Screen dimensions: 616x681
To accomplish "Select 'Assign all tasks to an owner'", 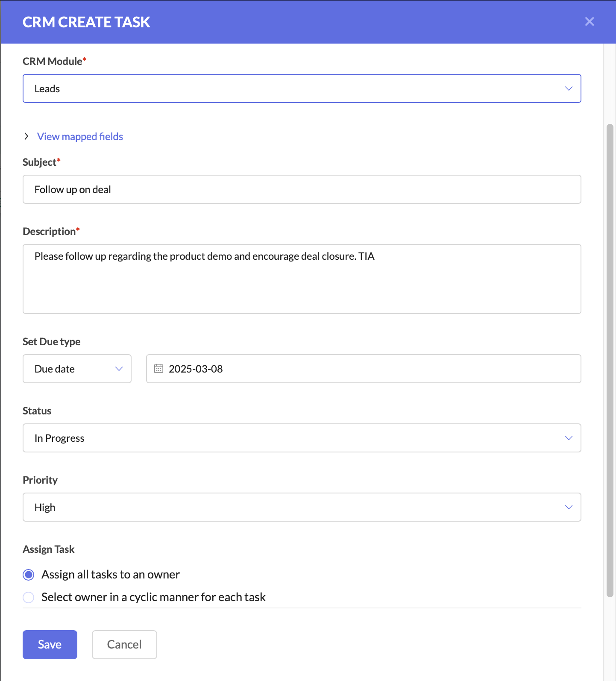I will [x=29, y=575].
